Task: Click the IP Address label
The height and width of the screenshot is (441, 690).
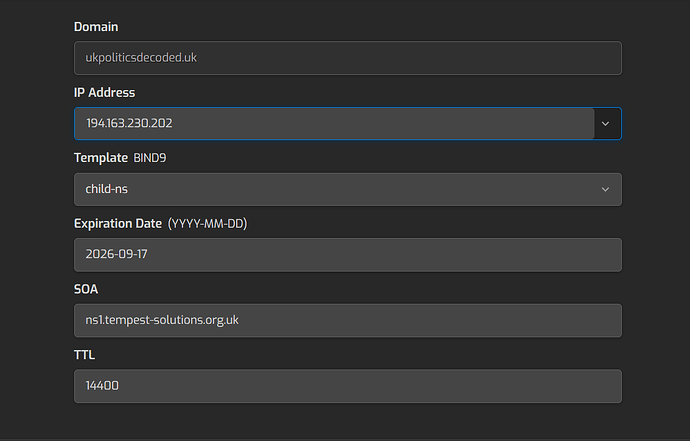Action: point(104,92)
